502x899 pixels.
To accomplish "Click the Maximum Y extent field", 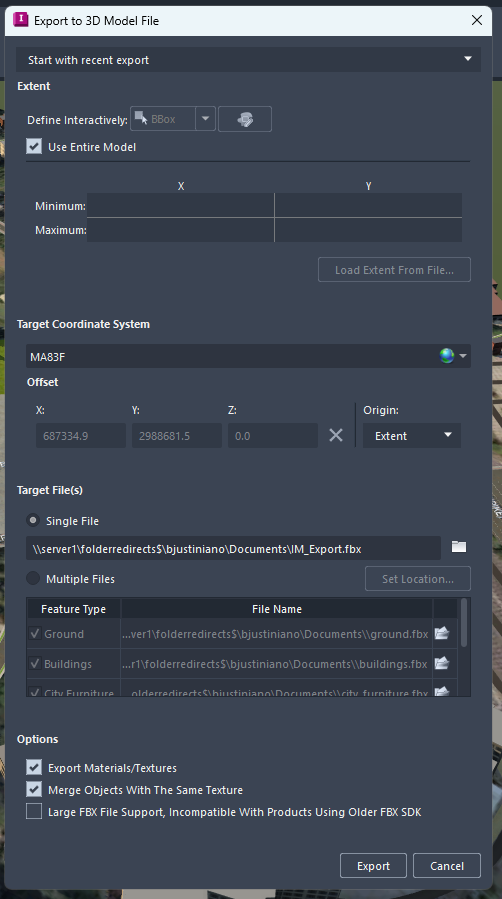I will (x=368, y=230).
